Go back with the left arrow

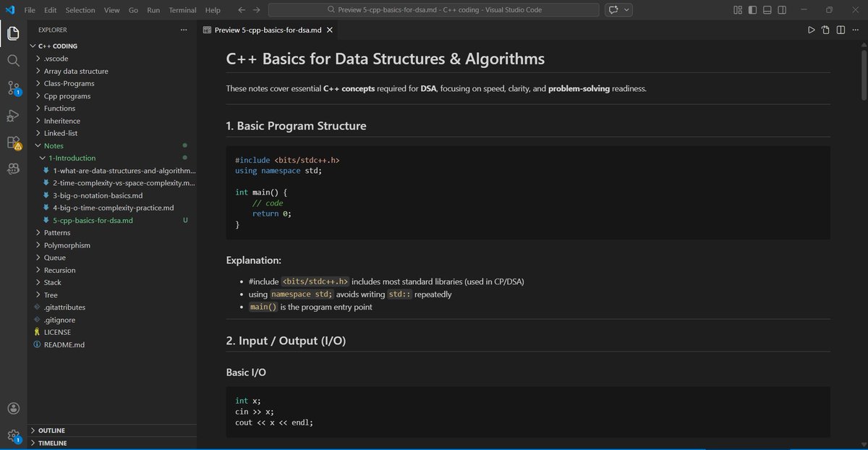coord(240,10)
